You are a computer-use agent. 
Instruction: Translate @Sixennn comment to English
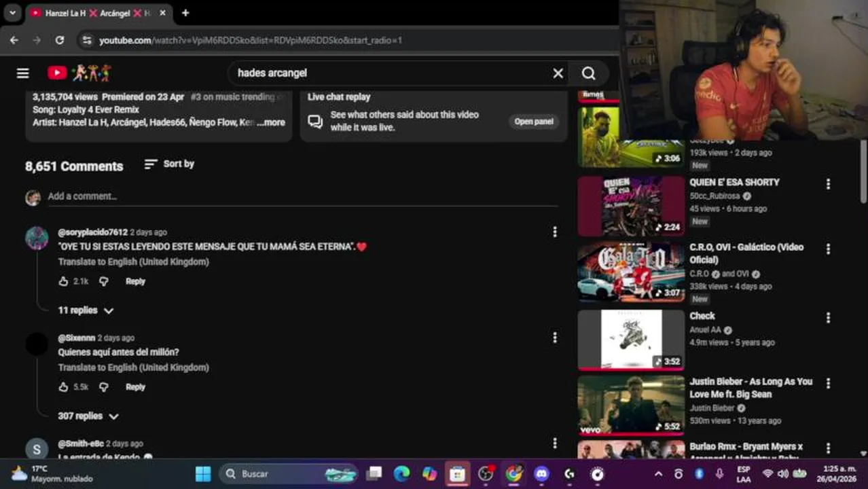pyautogui.click(x=133, y=367)
